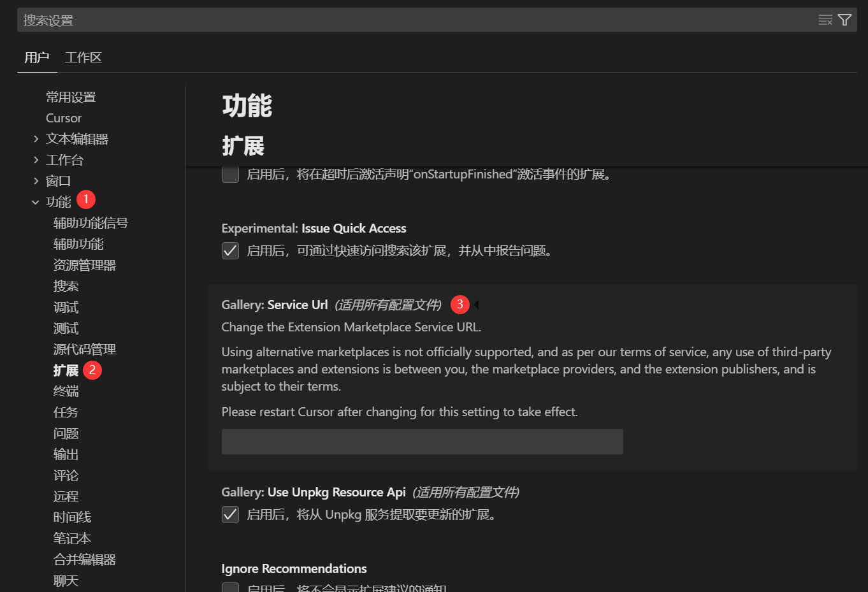This screenshot has width=868, height=592.
Task: Expand the 窗口 section chevron
Action: (x=36, y=181)
